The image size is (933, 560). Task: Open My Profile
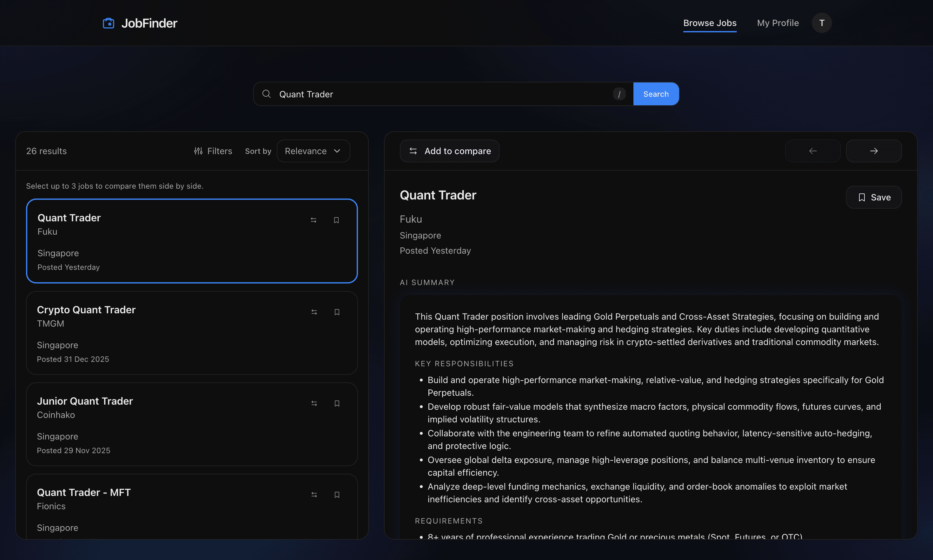(777, 23)
